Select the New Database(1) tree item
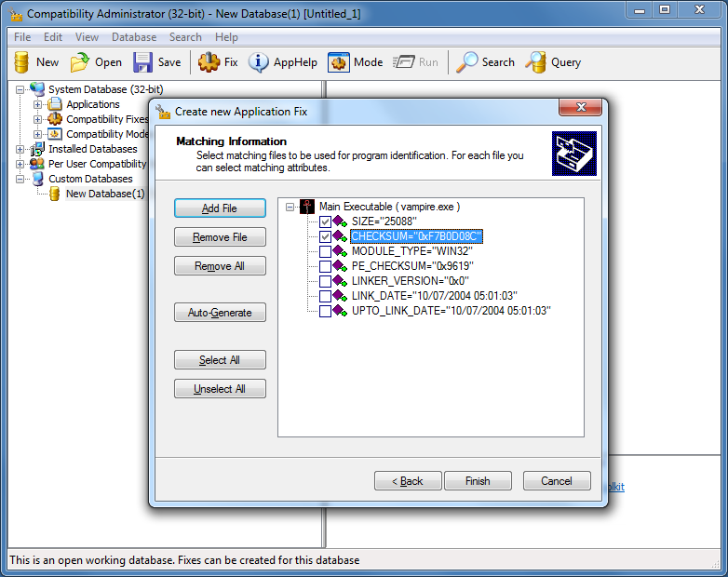Screen dimensions: 728x577 (x=105, y=194)
